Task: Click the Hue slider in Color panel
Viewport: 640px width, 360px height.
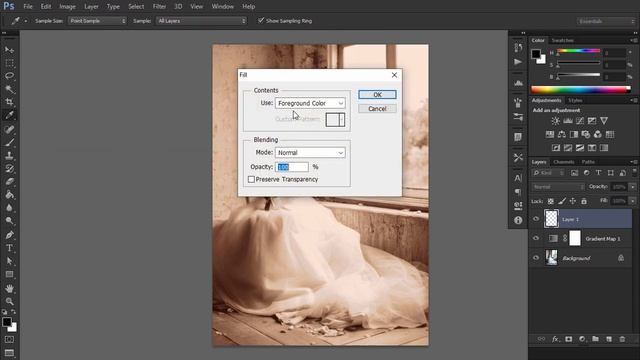Action: pos(578,51)
